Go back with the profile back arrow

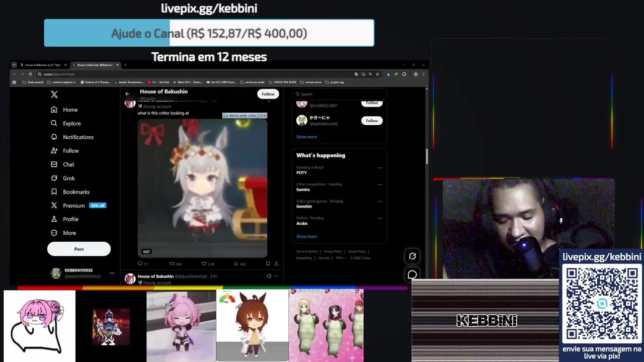[x=127, y=94]
